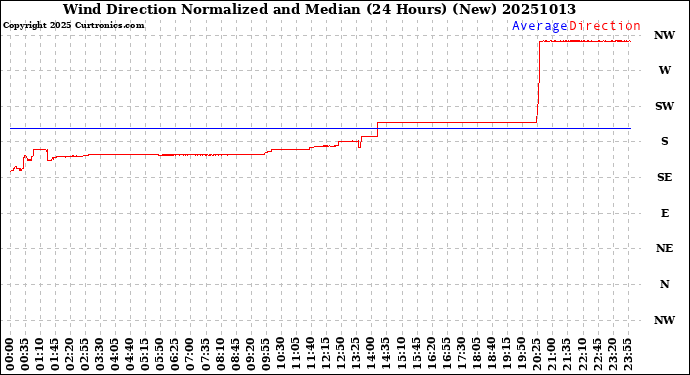Select the blue 'Average' legend label
The width and height of the screenshot is (690, 375).
[x=540, y=26]
